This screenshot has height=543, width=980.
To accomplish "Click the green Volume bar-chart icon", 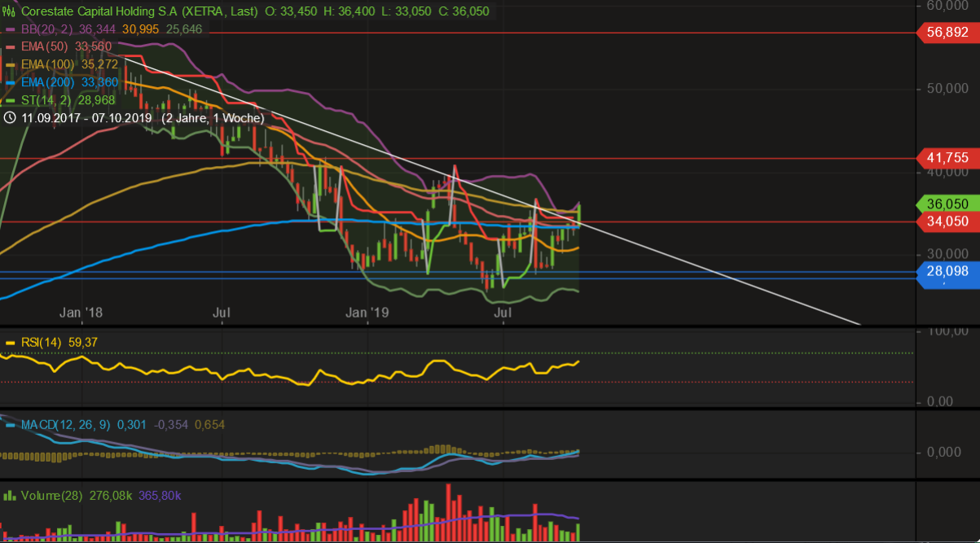I will click(x=9, y=495).
